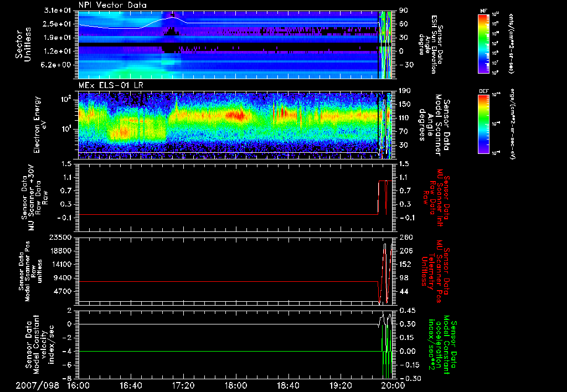Click the 20:00 time tick label
This screenshot has height=392, width=567.
coord(394,385)
